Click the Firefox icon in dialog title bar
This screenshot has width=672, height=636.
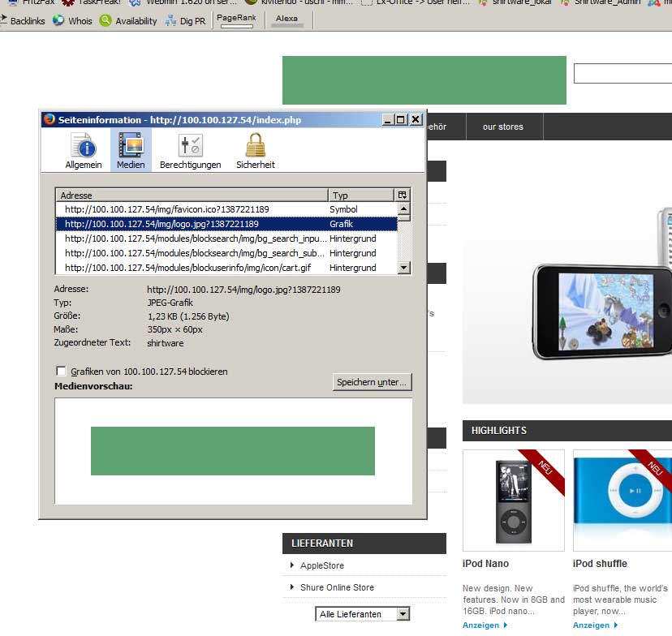click(50, 119)
